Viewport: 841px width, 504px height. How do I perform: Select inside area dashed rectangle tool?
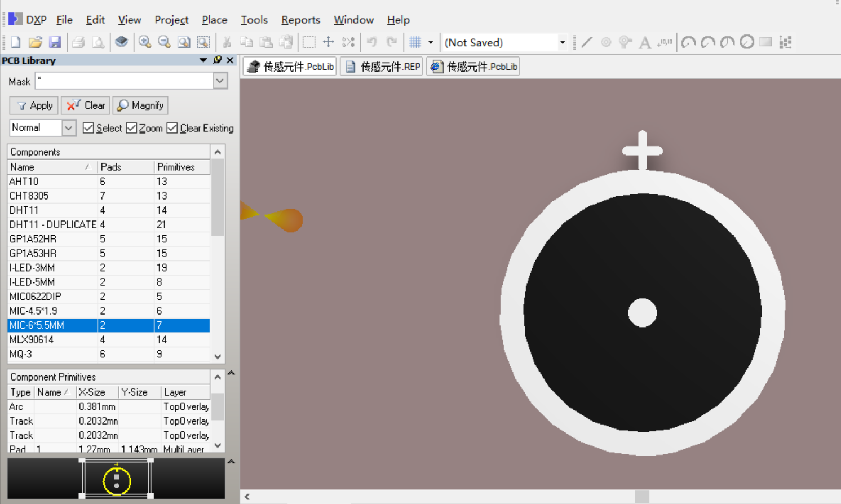coord(309,42)
